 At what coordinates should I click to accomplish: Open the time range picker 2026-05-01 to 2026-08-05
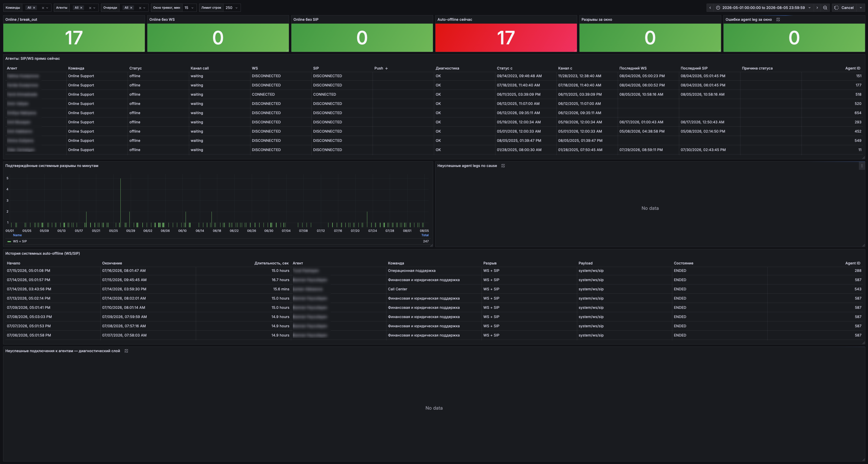pos(763,8)
